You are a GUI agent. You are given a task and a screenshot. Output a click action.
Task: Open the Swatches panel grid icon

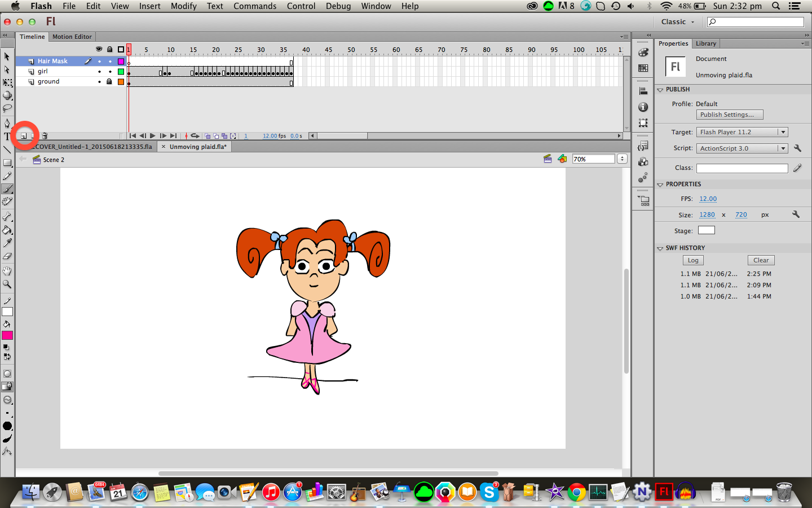643,68
